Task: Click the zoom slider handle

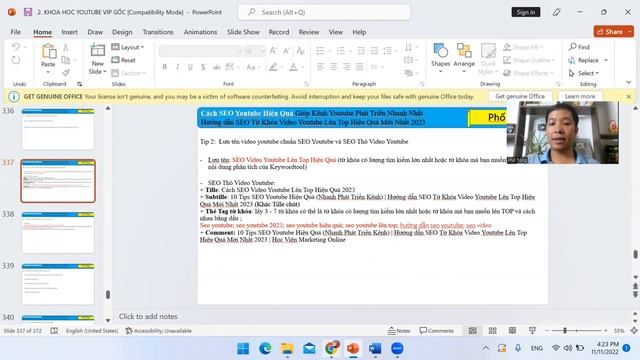Action: (565, 331)
